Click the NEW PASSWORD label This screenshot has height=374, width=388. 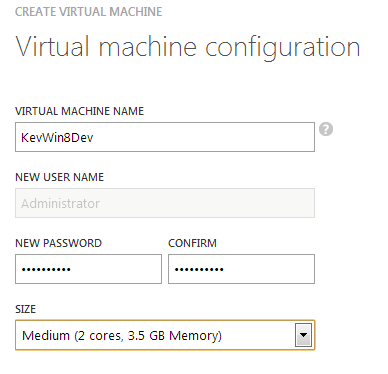(x=58, y=243)
